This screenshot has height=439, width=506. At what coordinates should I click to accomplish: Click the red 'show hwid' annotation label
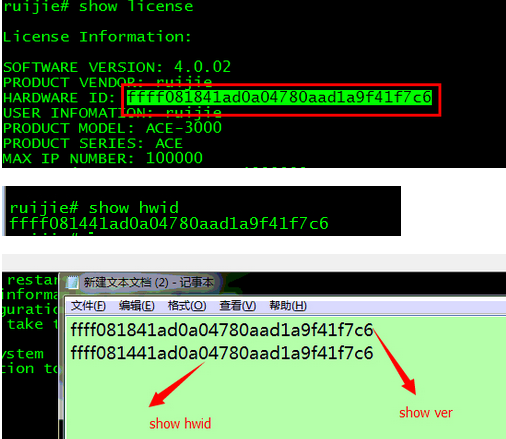click(x=180, y=424)
